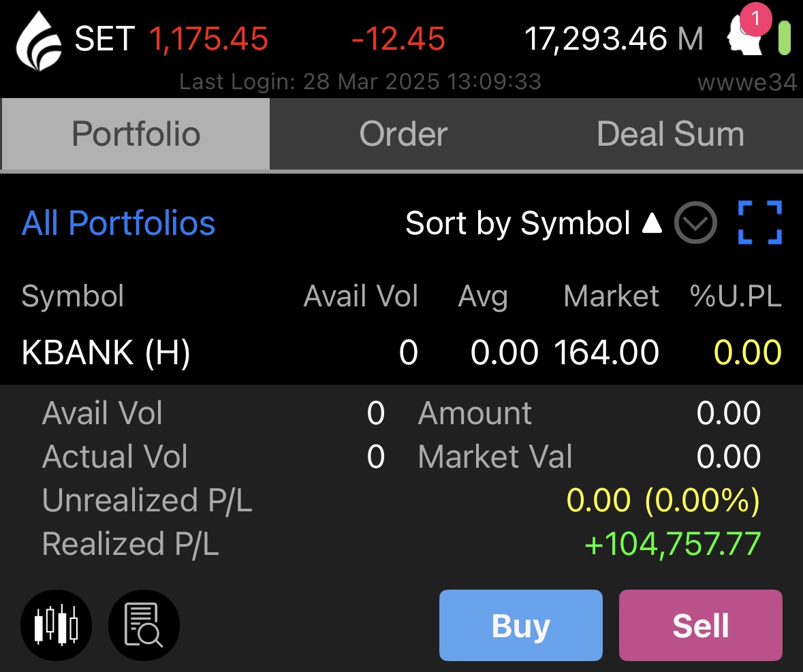Open the document search research icon
The image size is (803, 672).
[x=144, y=625]
